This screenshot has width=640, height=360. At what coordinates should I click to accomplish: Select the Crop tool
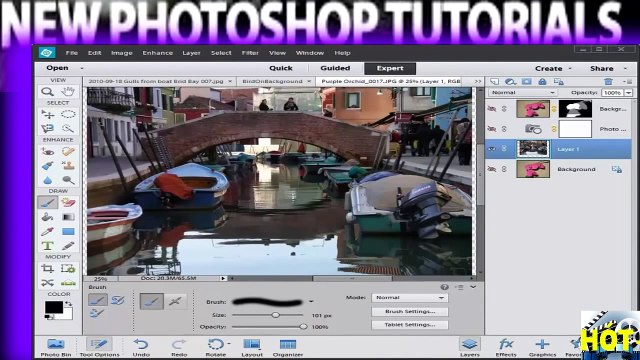click(x=47, y=269)
